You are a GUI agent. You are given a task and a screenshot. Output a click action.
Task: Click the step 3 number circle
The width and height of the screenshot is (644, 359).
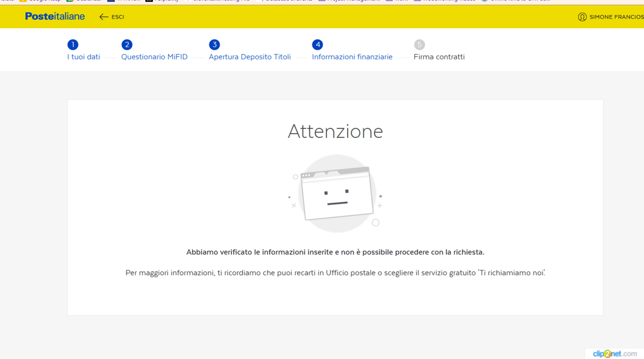pos(214,44)
